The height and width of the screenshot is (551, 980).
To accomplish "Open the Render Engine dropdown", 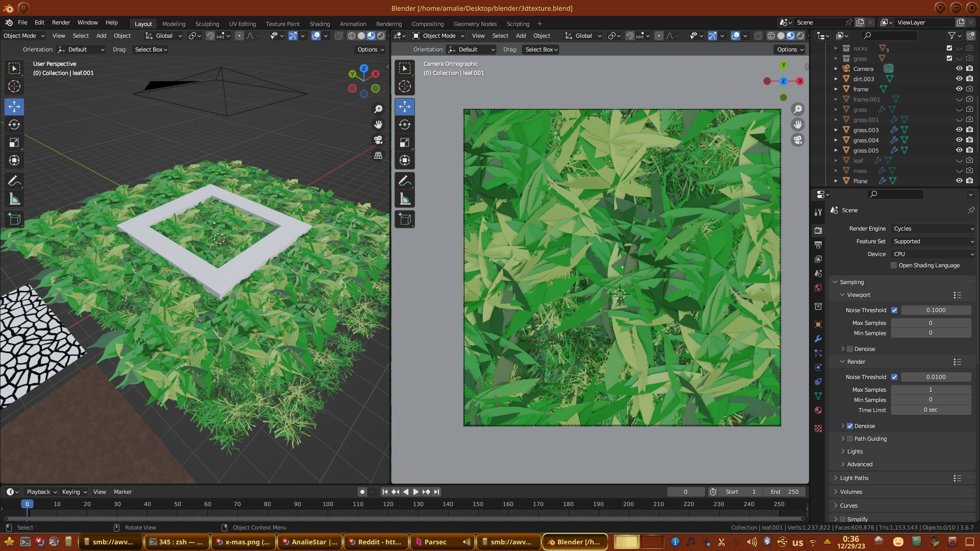I will click(x=933, y=229).
